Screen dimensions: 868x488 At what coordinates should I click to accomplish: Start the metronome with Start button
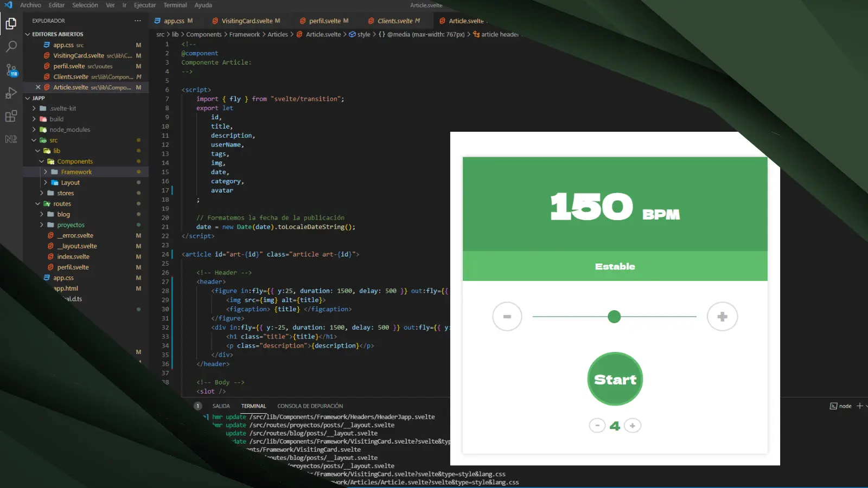615,379
